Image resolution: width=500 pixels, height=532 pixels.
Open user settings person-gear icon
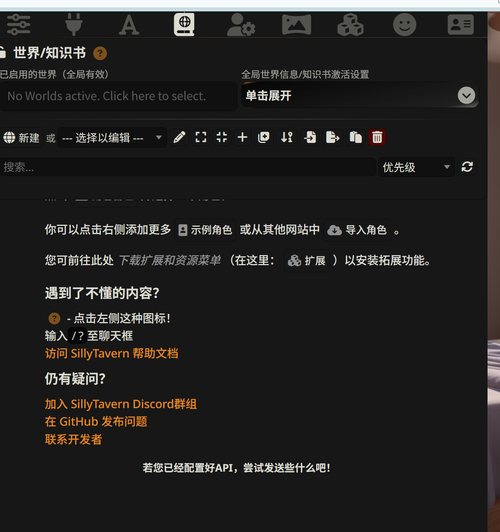(241, 24)
